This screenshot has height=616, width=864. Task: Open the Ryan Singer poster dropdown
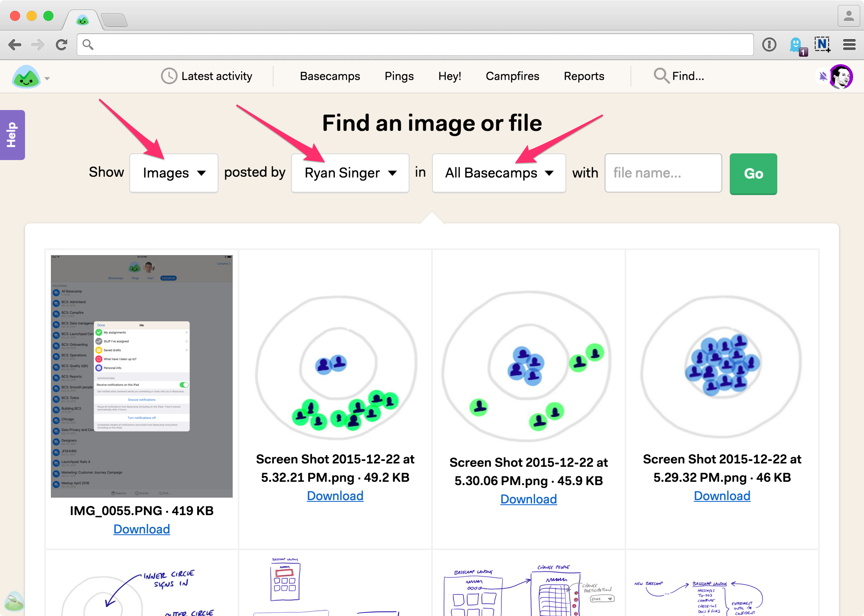click(350, 173)
